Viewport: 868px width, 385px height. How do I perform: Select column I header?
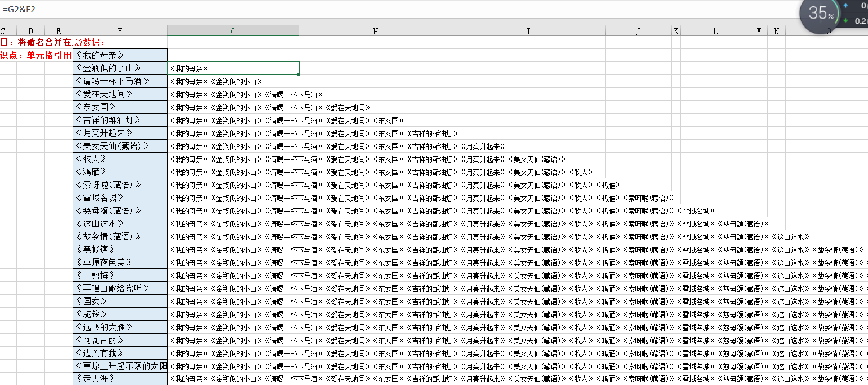pos(528,32)
